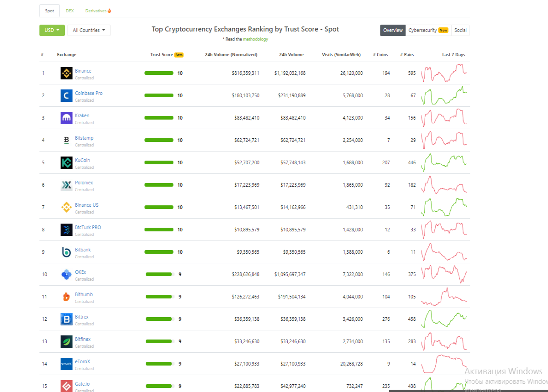
Task: Click the Bitfinex leaf logo icon
Action: pyautogui.click(x=67, y=341)
